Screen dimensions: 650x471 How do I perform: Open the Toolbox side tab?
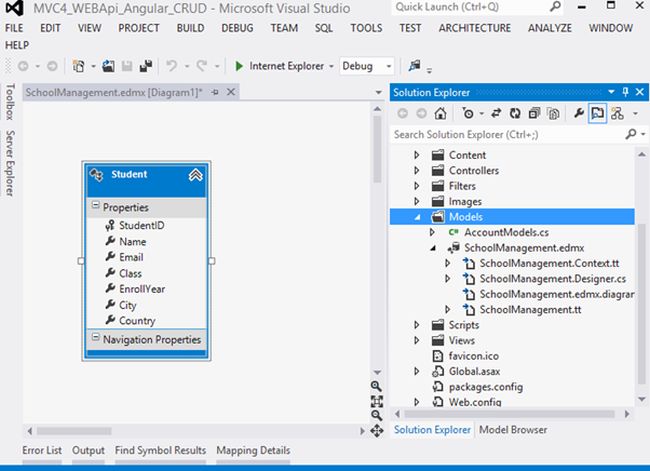click(10, 102)
